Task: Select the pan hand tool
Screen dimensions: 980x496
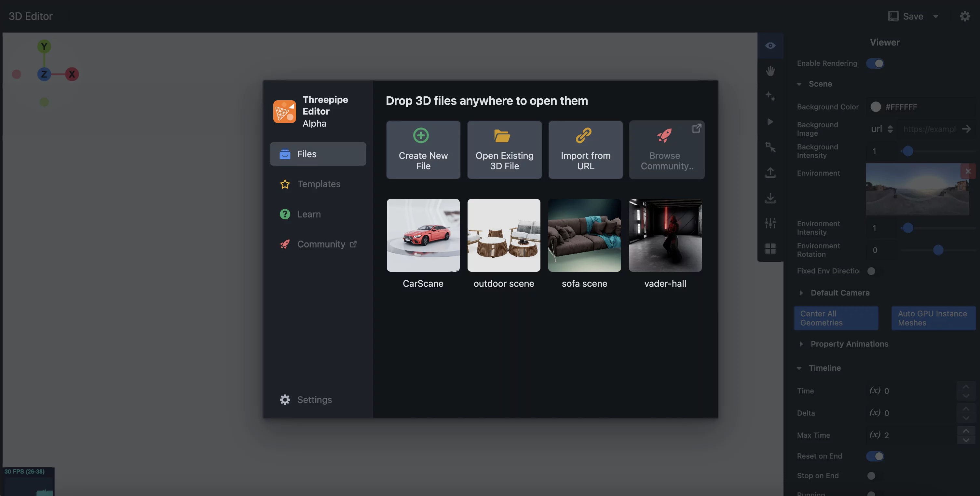Action: pyautogui.click(x=771, y=71)
